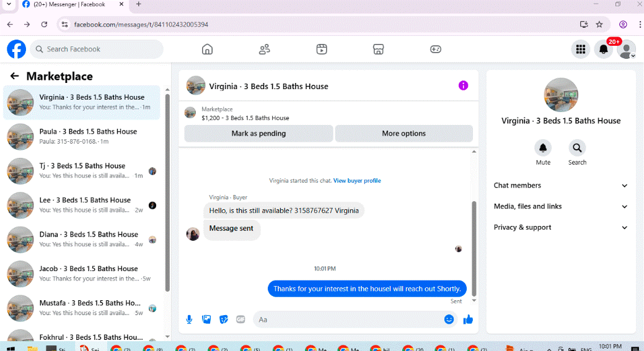Open Paula's 3 Beds 1.5 Baths conversation
Image resolution: width=644 pixels, height=351 pixels.
tap(81, 137)
